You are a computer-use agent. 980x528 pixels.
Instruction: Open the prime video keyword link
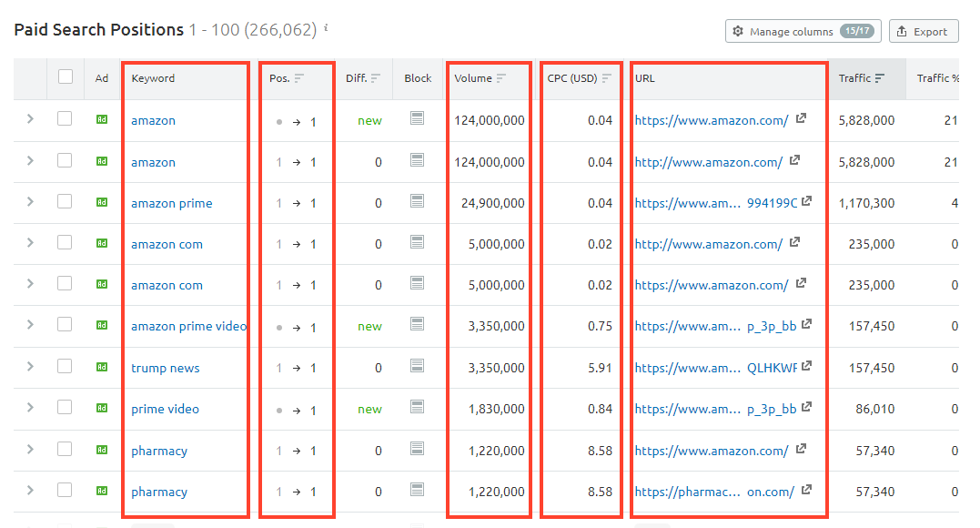pos(165,409)
